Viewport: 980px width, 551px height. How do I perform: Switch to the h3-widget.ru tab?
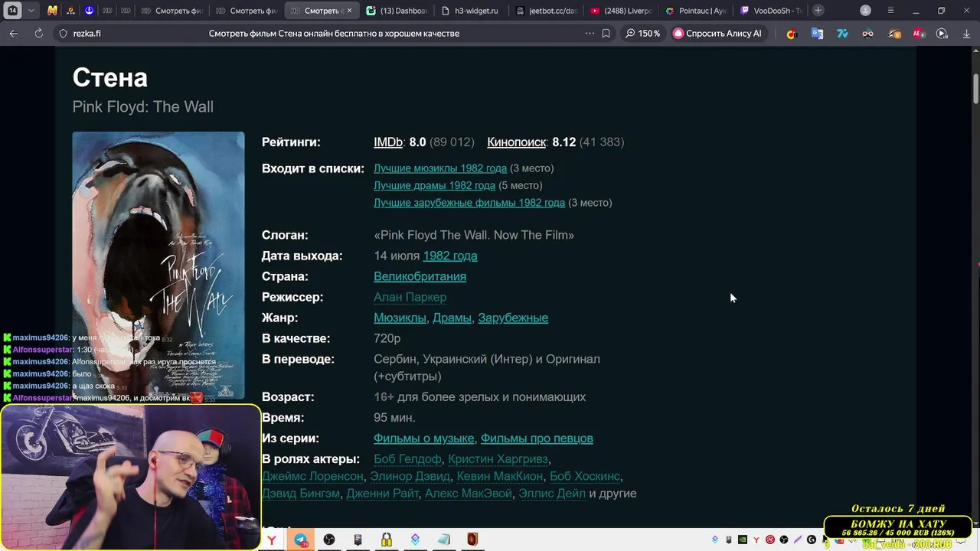pos(472,11)
